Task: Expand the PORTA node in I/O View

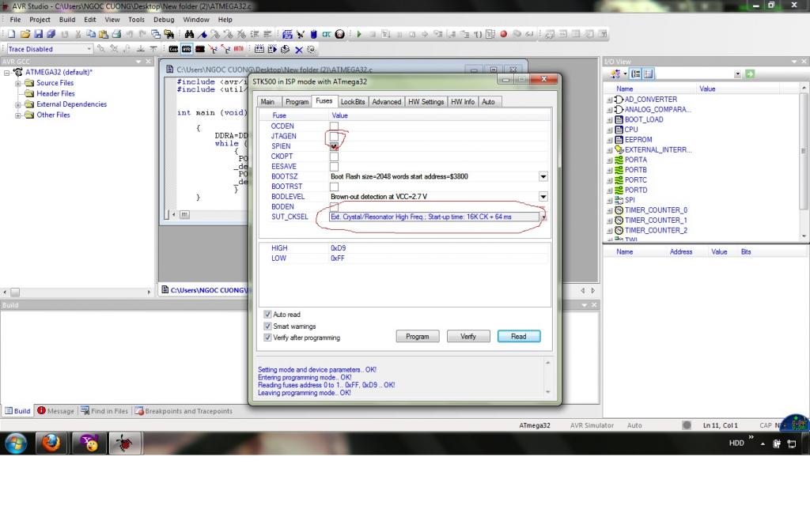Action: (609, 160)
